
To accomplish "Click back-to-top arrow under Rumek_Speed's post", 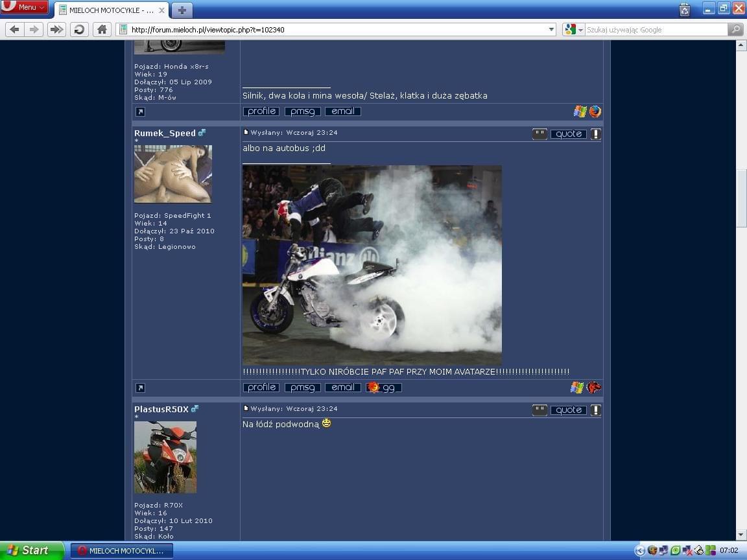I will (140, 388).
